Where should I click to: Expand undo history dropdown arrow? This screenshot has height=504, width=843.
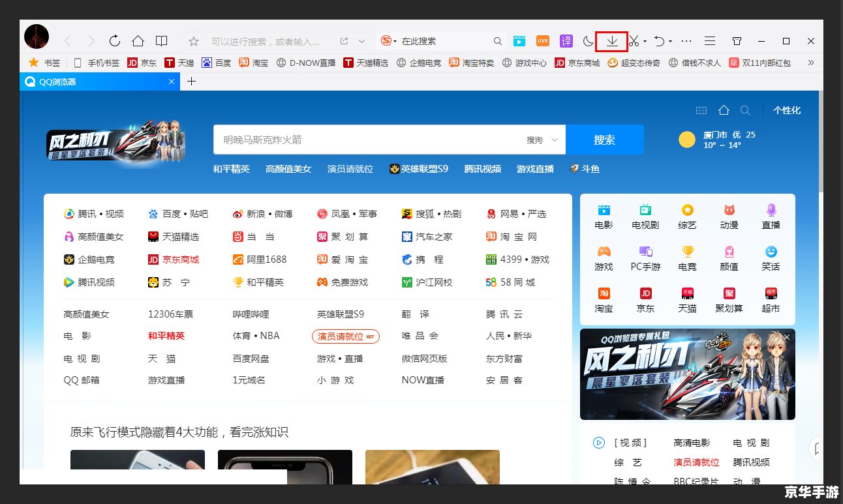[670, 41]
